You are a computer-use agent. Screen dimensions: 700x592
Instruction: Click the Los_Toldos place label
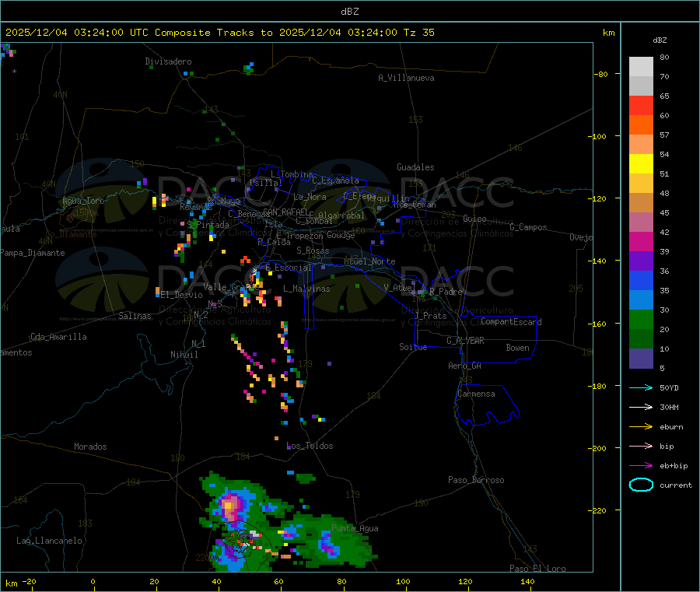click(x=310, y=446)
